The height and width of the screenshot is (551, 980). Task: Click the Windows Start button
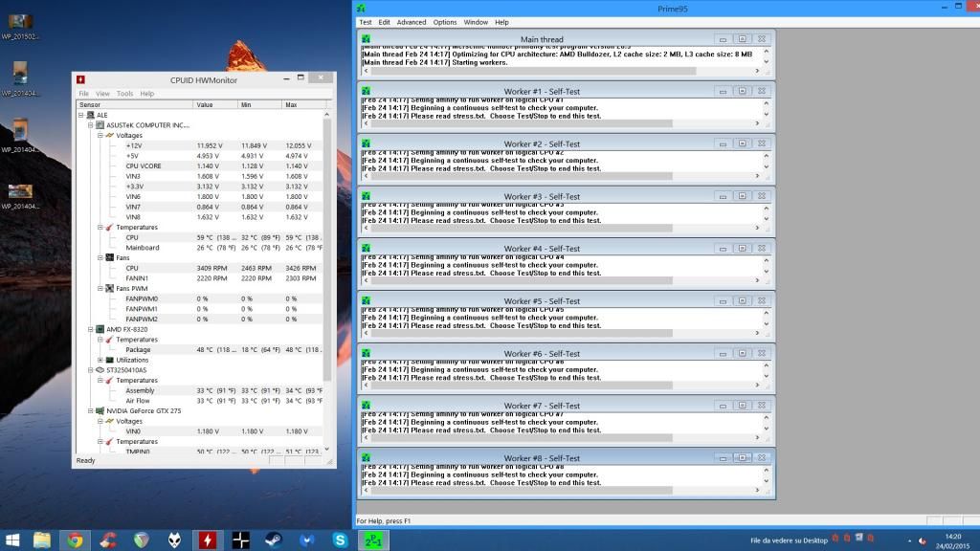coord(11,540)
